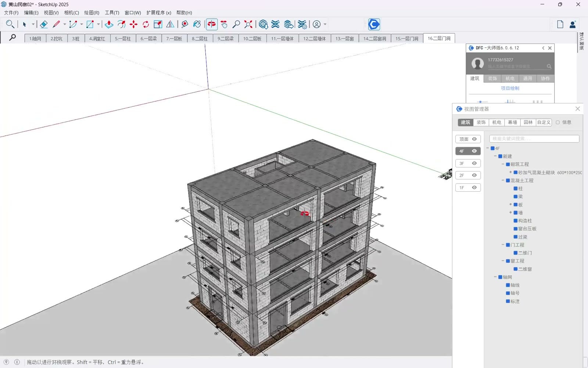Choose the Move tool with red arrows
This screenshot has height=368, width=588.
133,24
